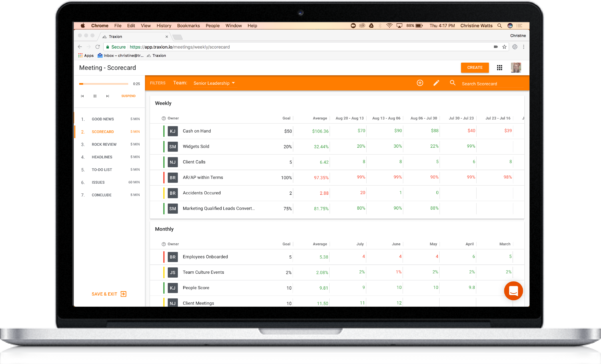The width and height of the screenshot is (601, 364).
Task: Click the meeting progress bar
Action: pos(104,84)
